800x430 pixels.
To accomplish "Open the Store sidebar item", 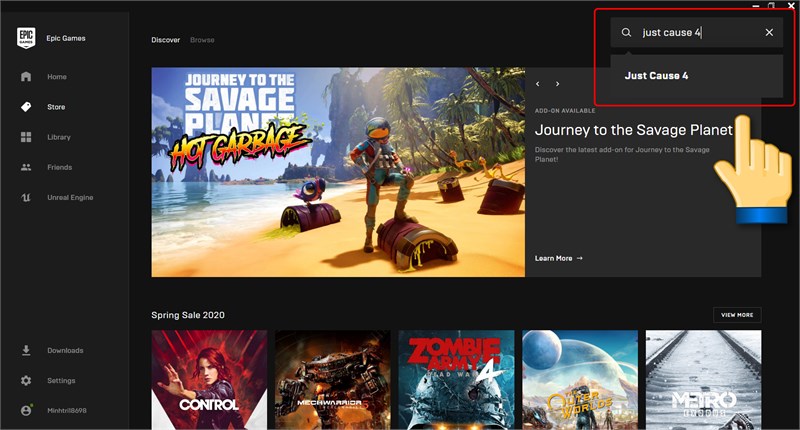I will [56, 107].
